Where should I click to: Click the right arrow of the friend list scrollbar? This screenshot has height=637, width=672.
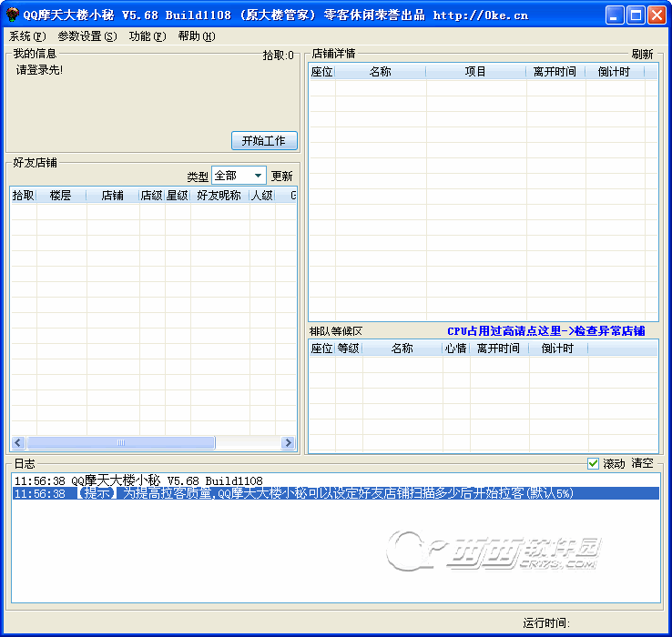tap(288, 443)
